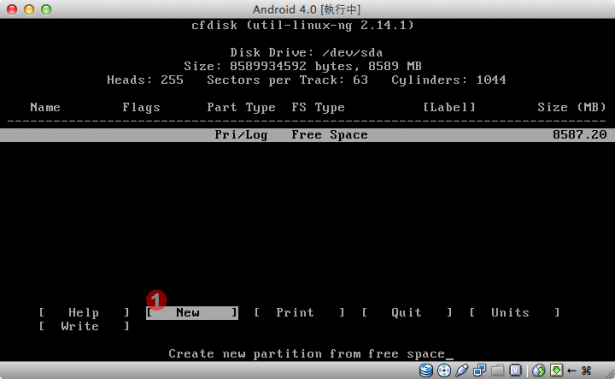
Task: Click the Heads: 255 value
Action: pos(145,80)
